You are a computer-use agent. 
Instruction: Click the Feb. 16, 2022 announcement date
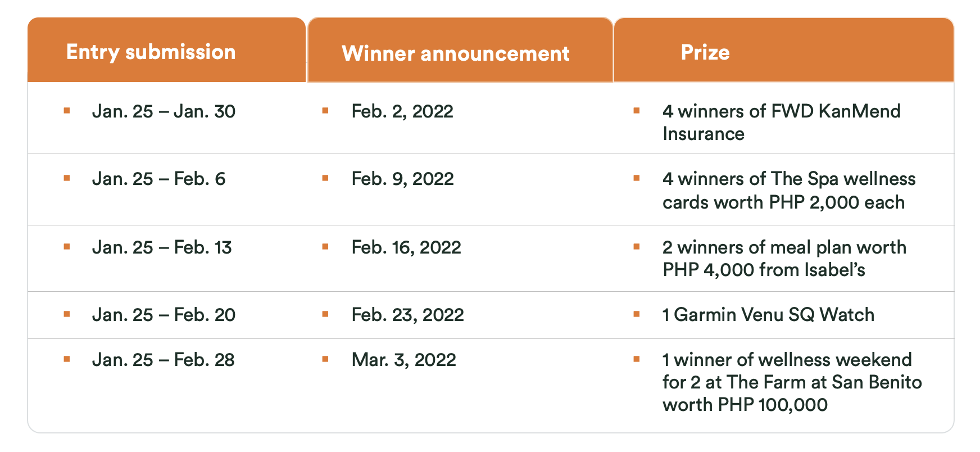[406, 247]
